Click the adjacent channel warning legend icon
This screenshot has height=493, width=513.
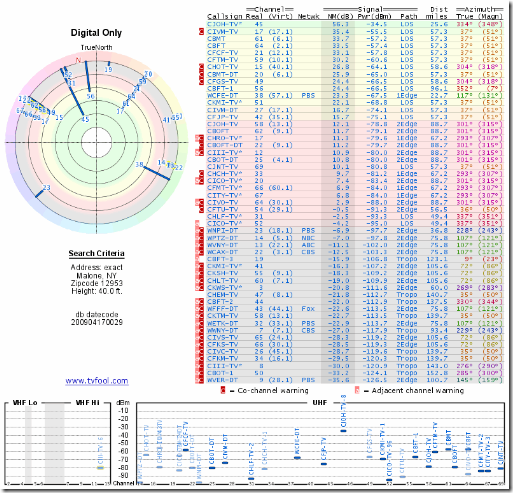[357, 390]
